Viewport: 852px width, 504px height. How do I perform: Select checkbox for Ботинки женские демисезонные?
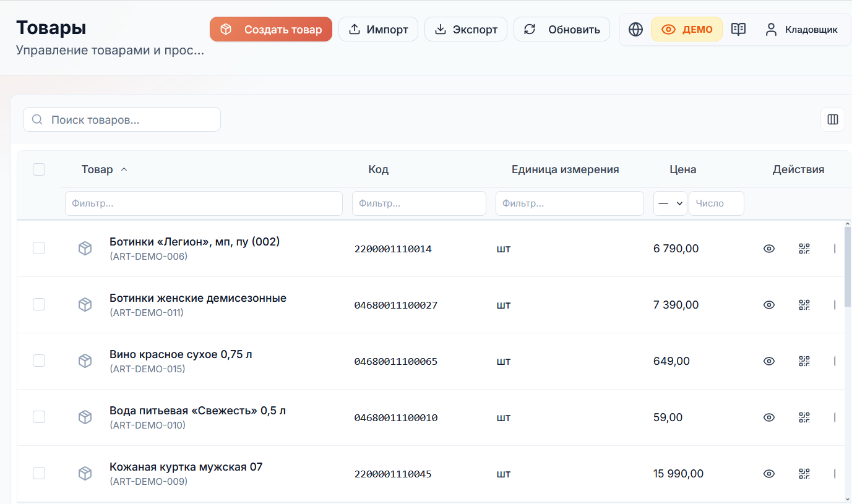(x=39, y=304)
